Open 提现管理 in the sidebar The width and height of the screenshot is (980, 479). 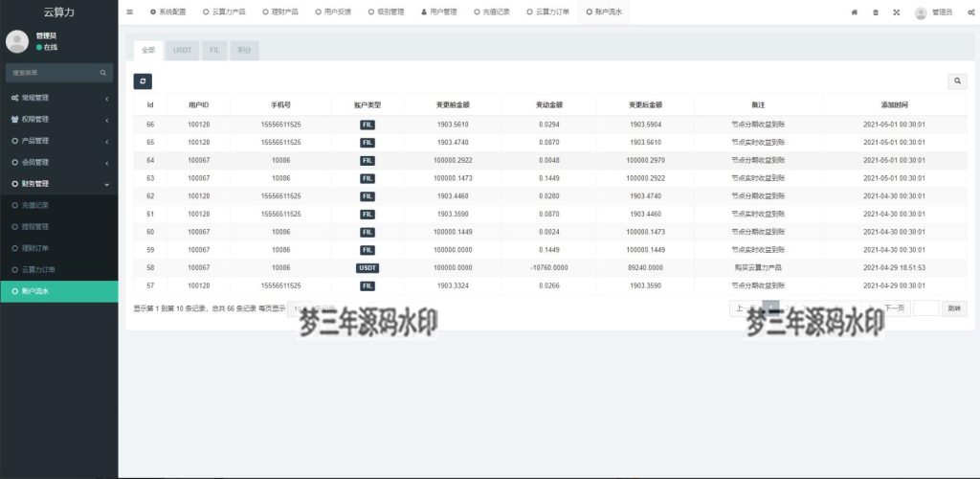[x=58, y=226]
